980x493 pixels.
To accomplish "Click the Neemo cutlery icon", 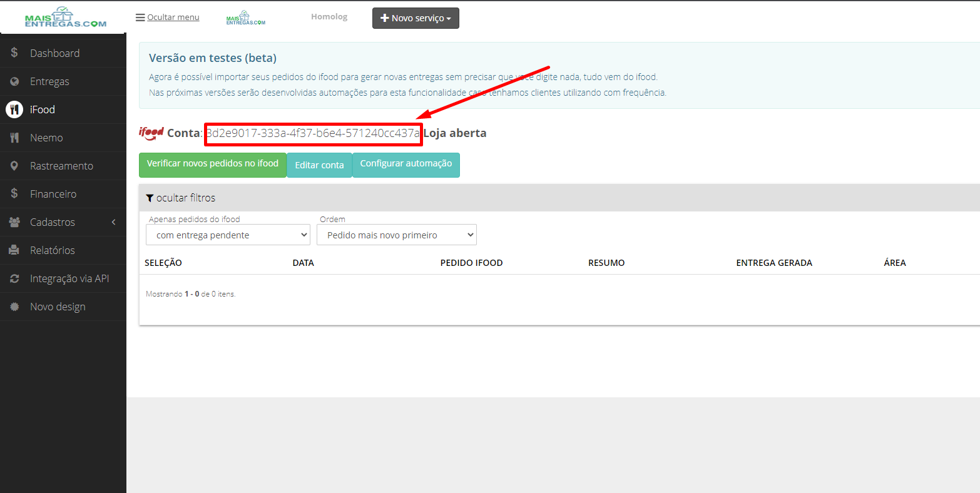I will click(x=14, y=138).
